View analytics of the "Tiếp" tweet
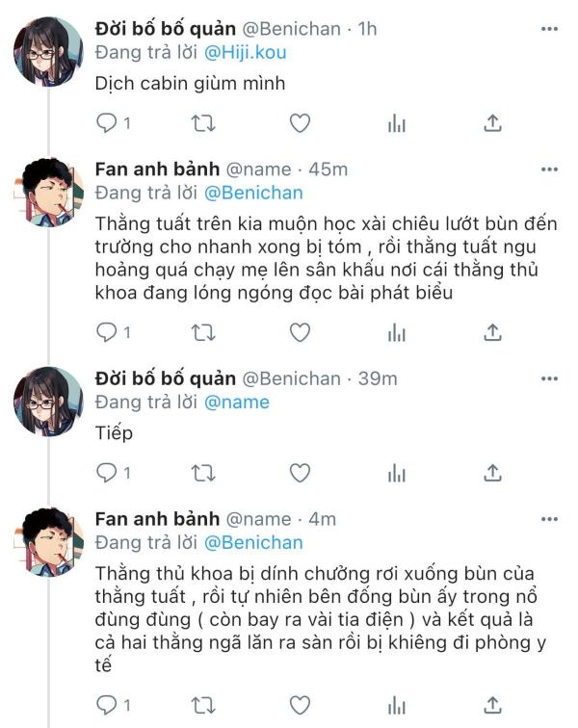 [396, 473]
